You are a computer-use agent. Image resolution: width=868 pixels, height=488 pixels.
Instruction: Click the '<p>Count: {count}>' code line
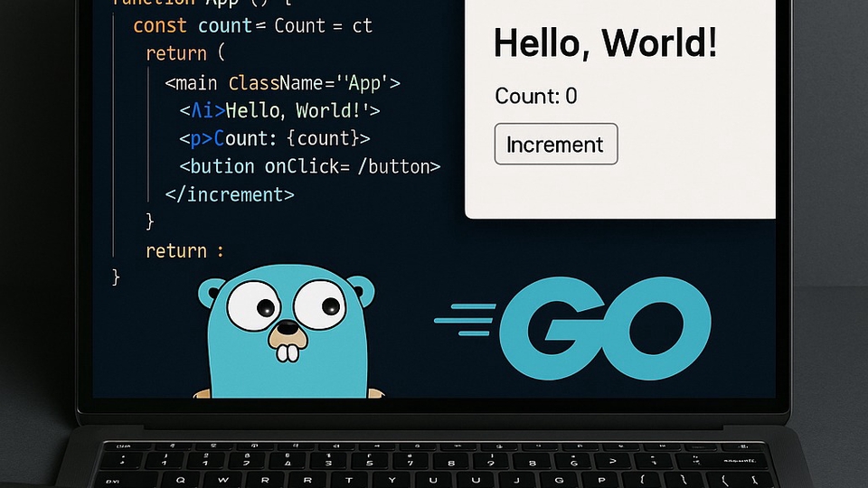275,138
